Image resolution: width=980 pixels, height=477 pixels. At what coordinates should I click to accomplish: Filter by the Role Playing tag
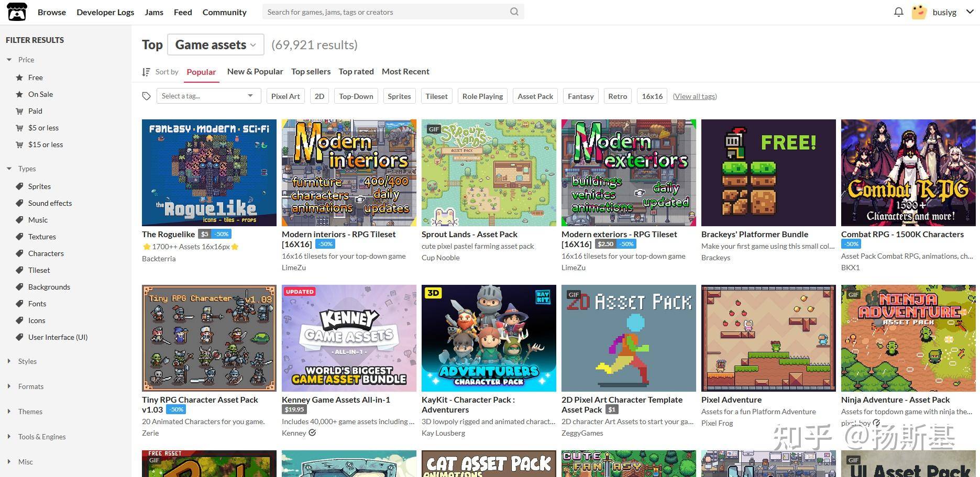click(x=482, y=96)
